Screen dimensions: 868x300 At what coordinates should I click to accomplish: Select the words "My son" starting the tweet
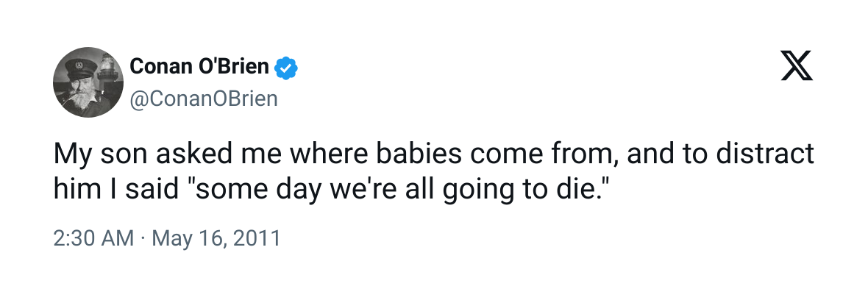[x=98, y=156]
